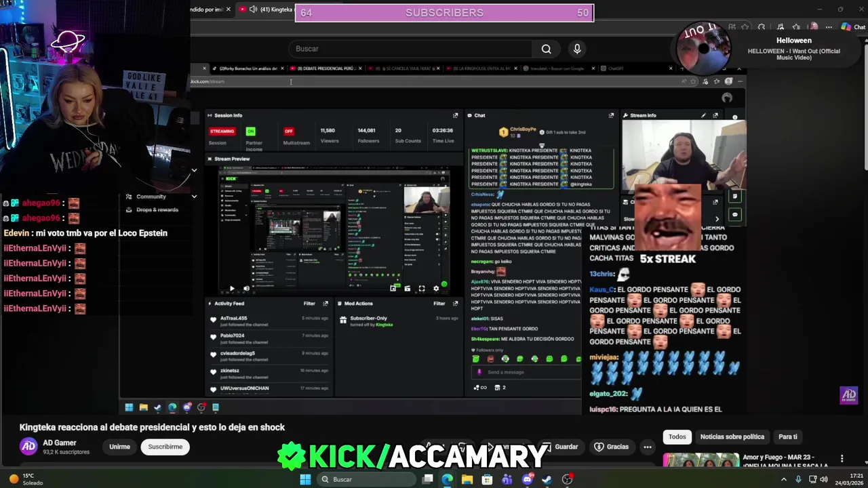This screenshot has width=868, height=488.
Task: Mute the Kick stream preview volume icon
Action: [x=246, y=289]
